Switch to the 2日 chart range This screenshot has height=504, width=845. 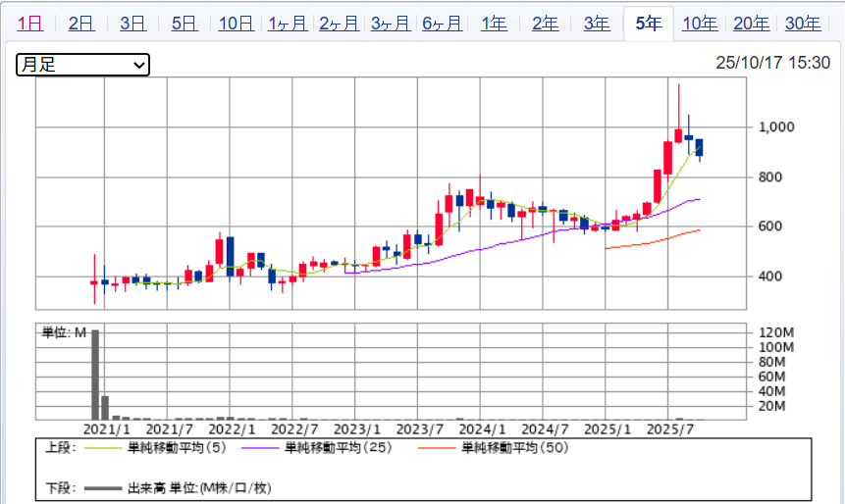tap(81, 24)
